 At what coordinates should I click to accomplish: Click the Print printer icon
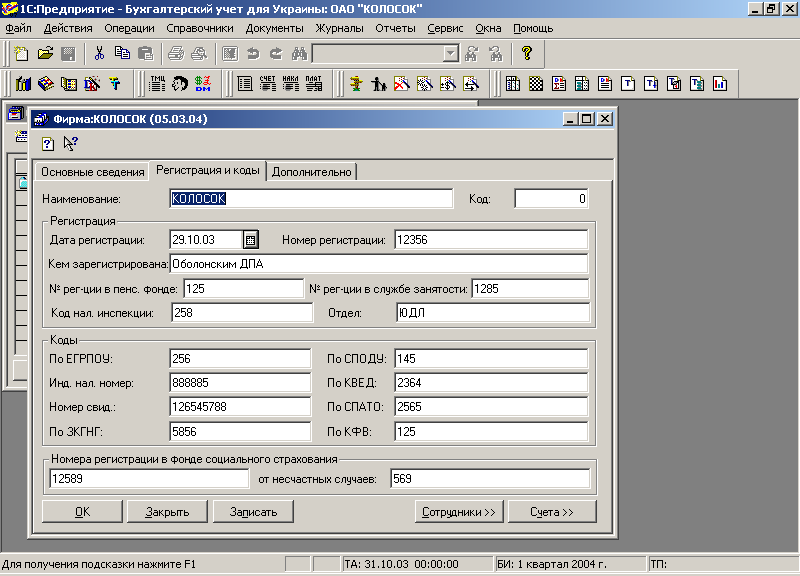point(176,54)
